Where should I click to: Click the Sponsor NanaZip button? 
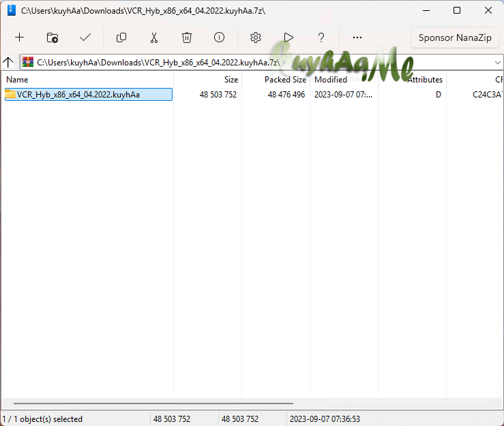tap(455, 37)
